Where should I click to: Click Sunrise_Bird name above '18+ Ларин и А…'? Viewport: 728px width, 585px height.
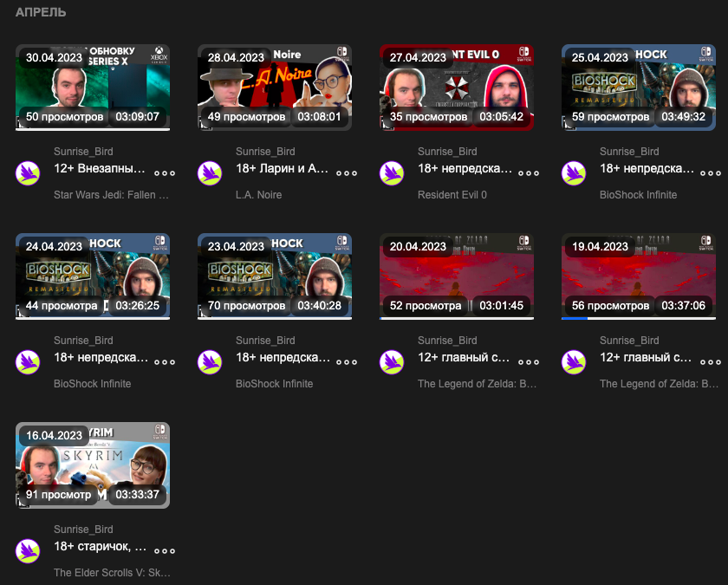pos(265,152)
